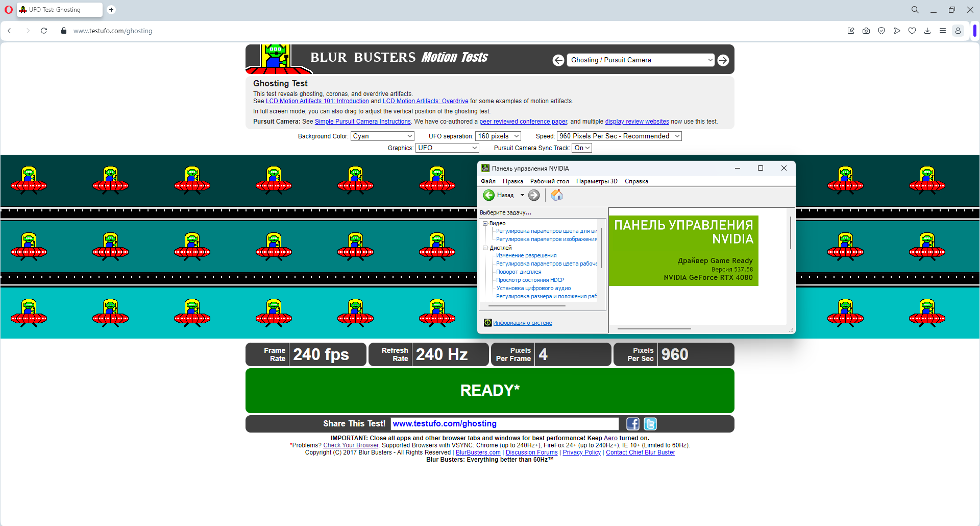Select Установка цифрового аудио tree item
Screen dimensions: 980x526
533,288
